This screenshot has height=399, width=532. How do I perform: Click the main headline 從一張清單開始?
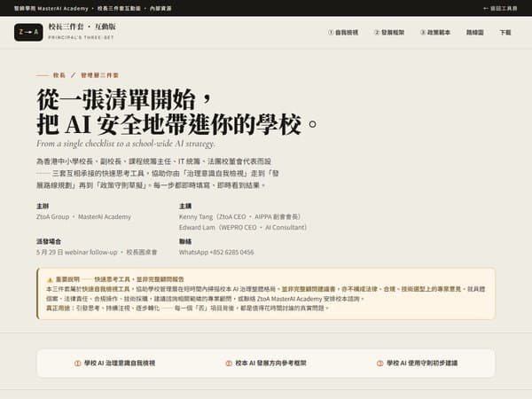[124, 99]
